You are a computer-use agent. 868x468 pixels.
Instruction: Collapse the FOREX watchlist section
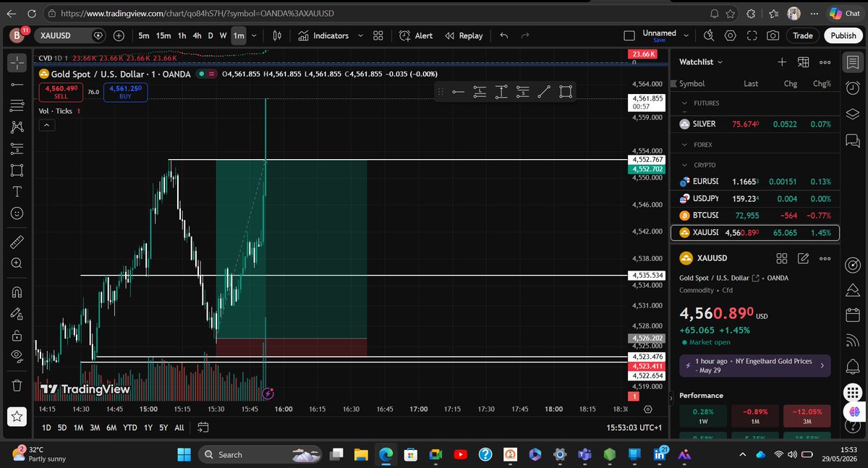coord(685,145)
